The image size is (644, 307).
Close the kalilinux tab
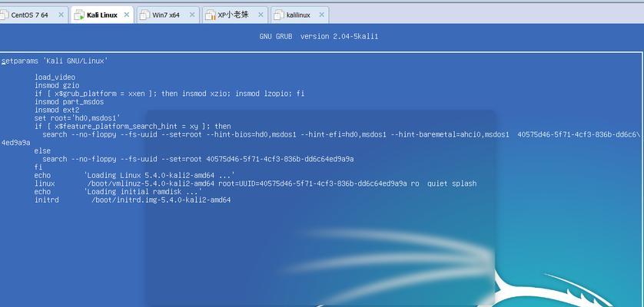coord(321,15)
